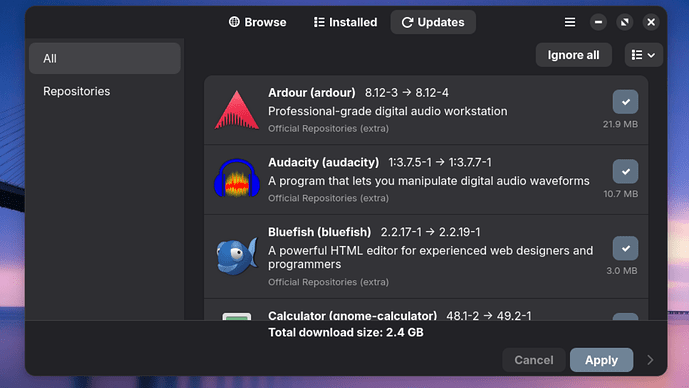The height and width of the screenshot is (388, 689).
Task: Click the Cancel button
Action: [x=534, y=360]
